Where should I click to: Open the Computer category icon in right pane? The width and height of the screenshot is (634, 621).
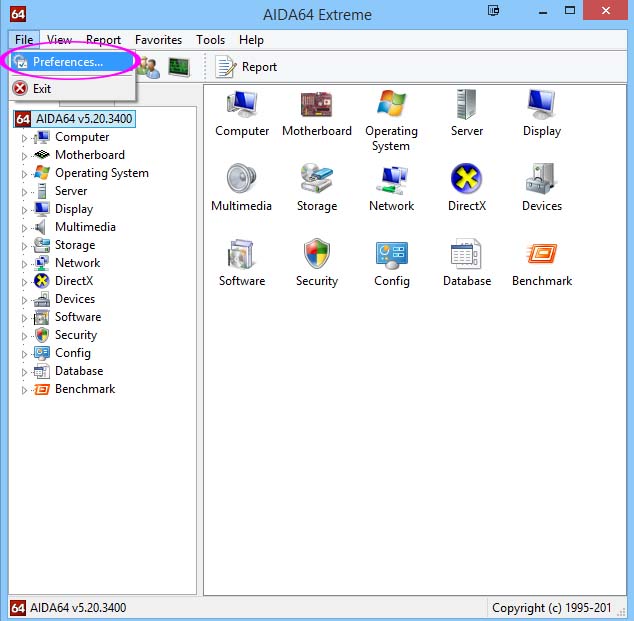(x=242, y=104)
